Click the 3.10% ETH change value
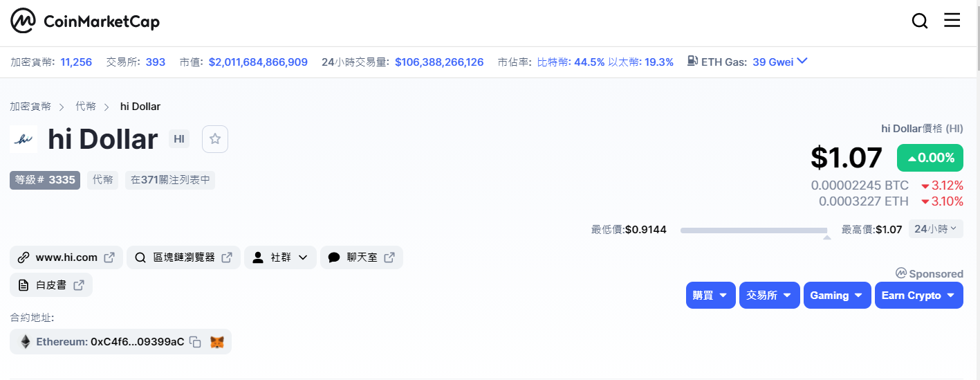980x380 pixels. pos(947,201)
